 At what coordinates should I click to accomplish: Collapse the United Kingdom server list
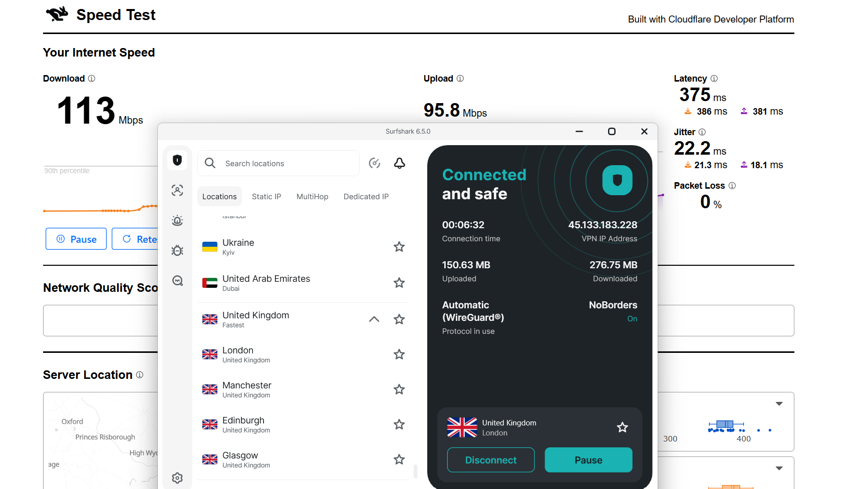[x=374, y=319]
